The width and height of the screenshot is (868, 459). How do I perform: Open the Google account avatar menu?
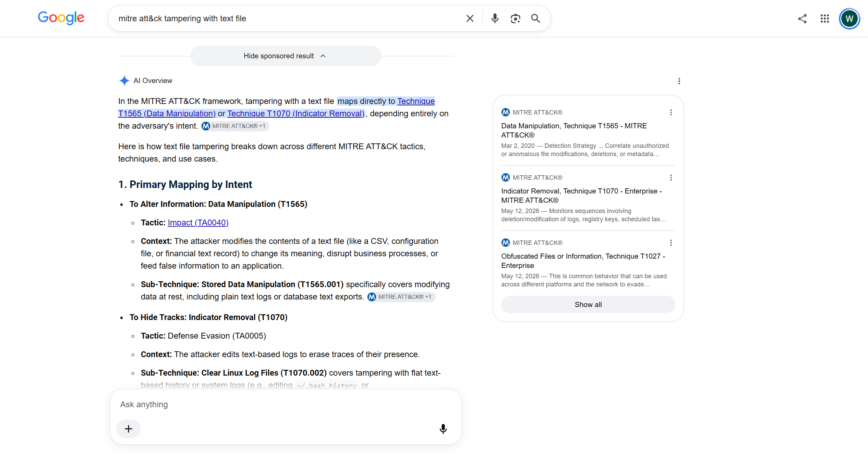[x=849, y=19]
